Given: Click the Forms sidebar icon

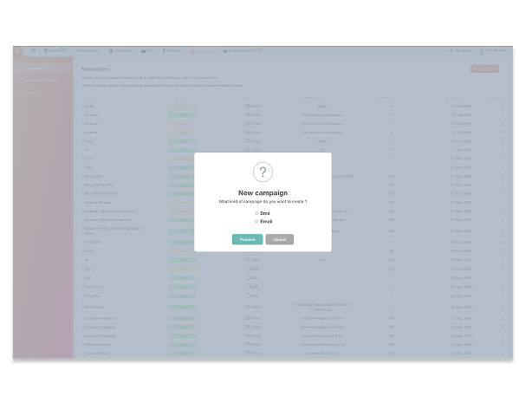Looking at the screenshot, I should 20,92.
